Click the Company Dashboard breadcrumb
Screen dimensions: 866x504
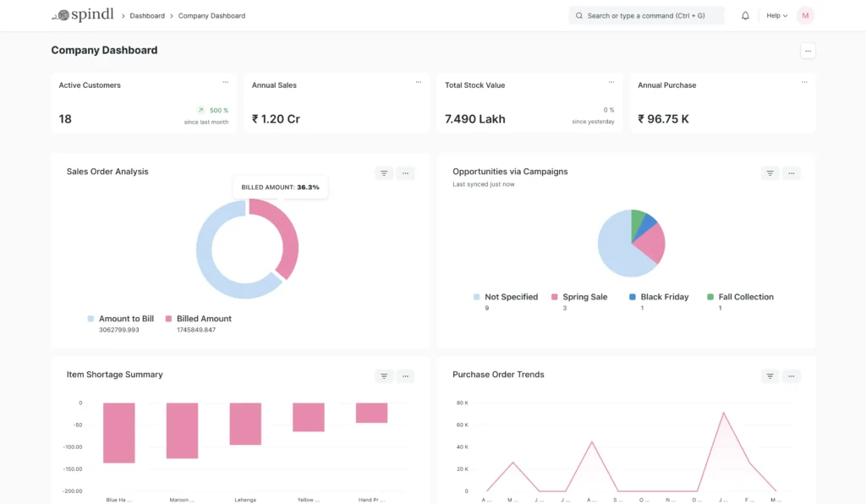click(x=211, y=15)
